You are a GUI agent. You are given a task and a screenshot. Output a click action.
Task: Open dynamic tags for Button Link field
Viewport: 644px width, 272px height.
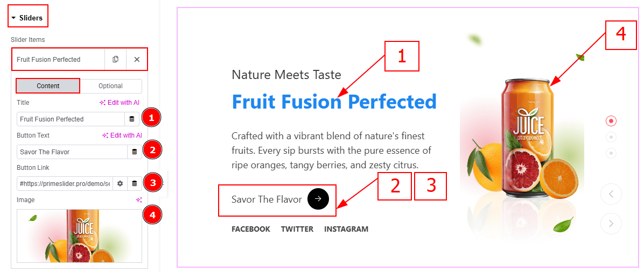pyautogui.click(x=134, y=184)
